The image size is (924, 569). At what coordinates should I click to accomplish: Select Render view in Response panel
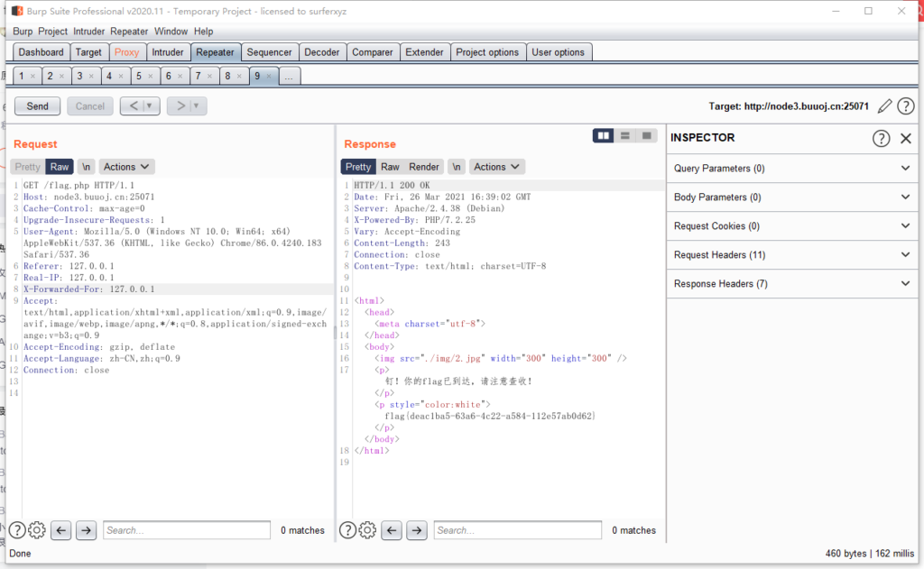pos(424,167)
